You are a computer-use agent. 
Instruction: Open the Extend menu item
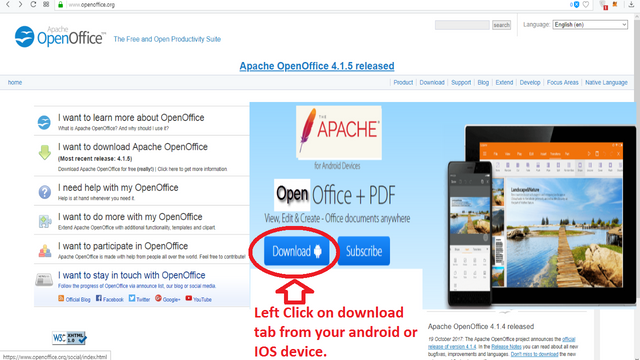click(504, 82)
